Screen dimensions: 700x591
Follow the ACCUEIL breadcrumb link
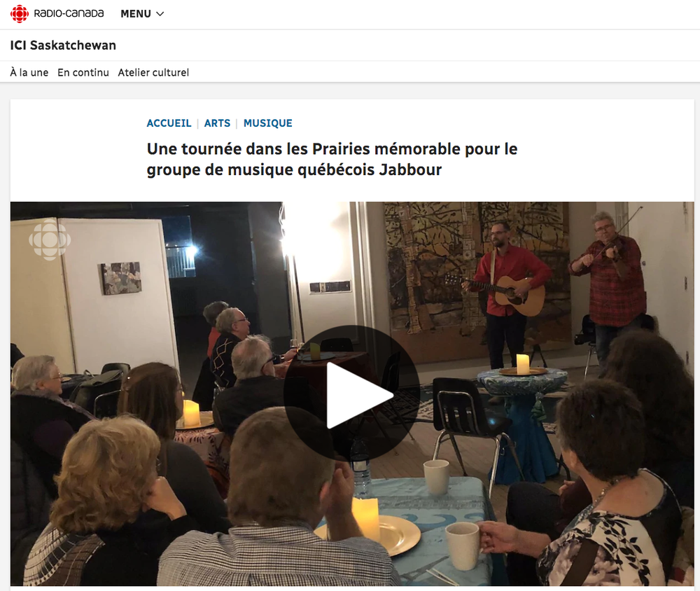(x=169, y=123)
